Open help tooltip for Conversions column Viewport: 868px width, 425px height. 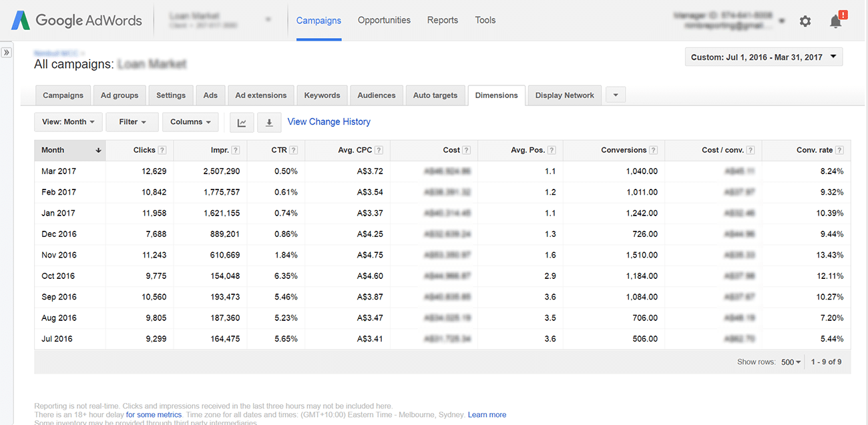click(x=654, y=150)
